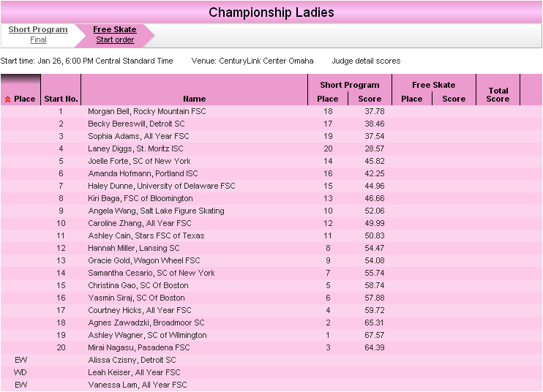Screen dimensions: 543x392
Task: Click the Short Program Score header
Action: (x=370, y=99)
